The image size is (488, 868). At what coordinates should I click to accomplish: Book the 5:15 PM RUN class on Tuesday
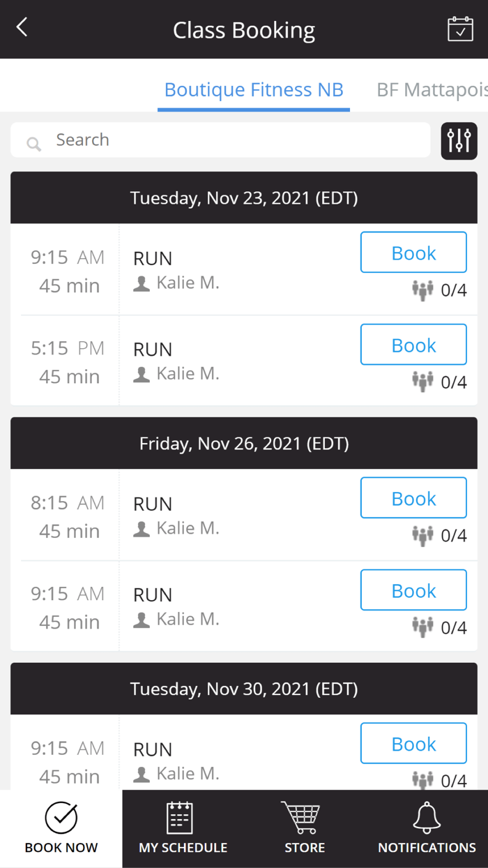413,344
